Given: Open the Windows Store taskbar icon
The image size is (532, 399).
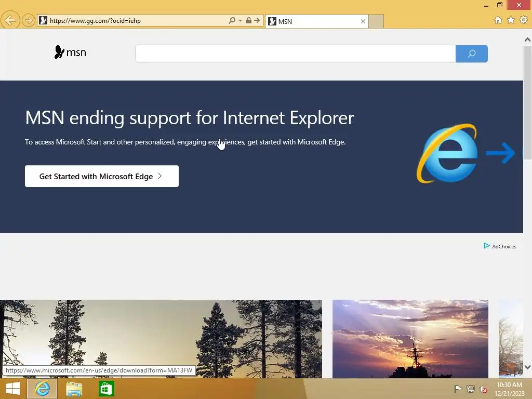Looking at the screenshot, I should click(x=106, y=389).
